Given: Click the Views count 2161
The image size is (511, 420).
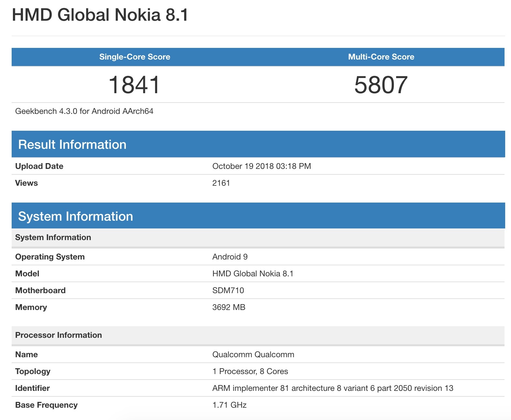Looking at the screenshot, I should pos(221,183).
